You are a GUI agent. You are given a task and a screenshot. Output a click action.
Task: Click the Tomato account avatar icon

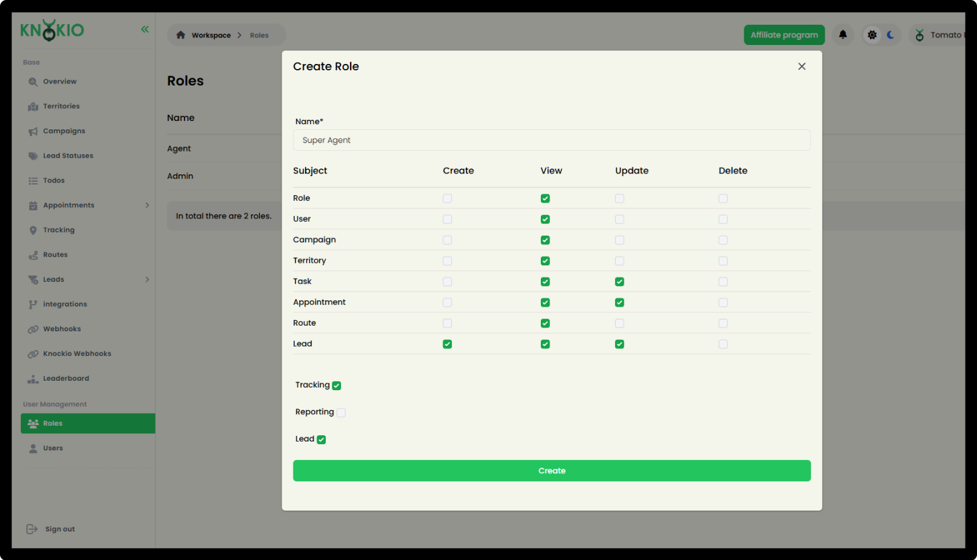coord(919,35)
